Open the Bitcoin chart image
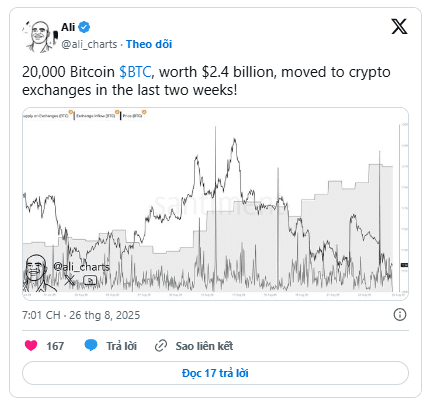Image resolution: width=426 pixels, height=406 pixels. [215, 204]
